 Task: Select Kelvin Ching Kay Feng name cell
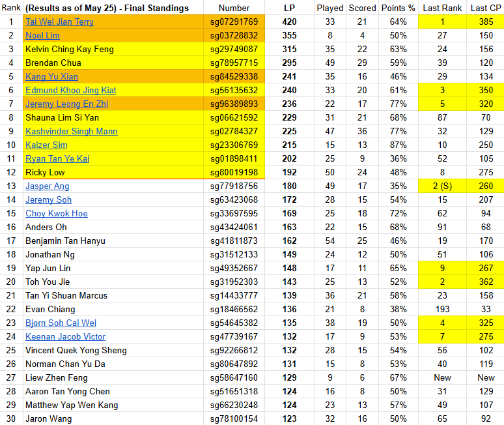[113, 50]
